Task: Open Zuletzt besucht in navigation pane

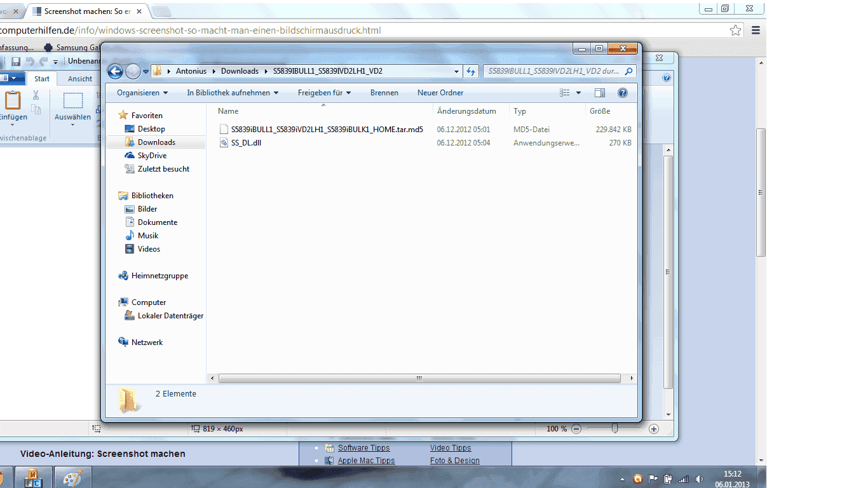Action: [163, 169]
